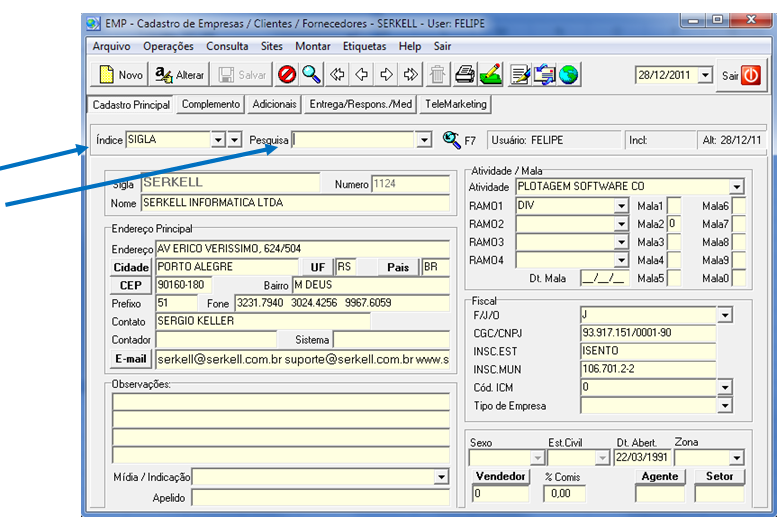Click the Salvar floppy disk button
This screenshot has height=521, width=782.
243,75
